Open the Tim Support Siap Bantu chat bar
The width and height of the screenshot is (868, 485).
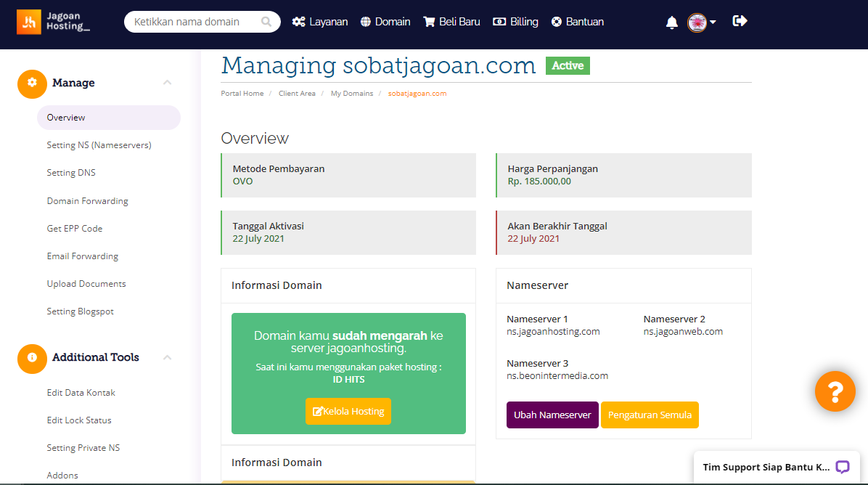click(777, 468)
